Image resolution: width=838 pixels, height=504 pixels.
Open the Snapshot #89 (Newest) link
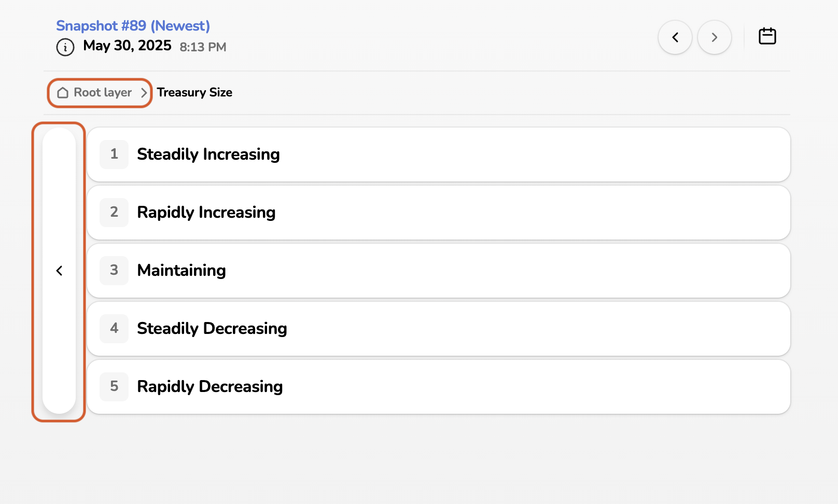pos(133,26)
